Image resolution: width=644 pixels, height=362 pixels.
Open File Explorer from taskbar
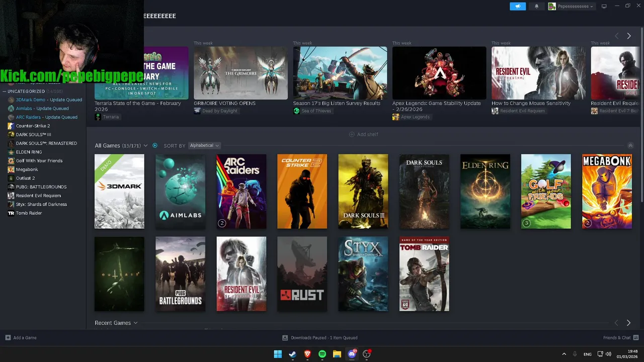[337, 354]
